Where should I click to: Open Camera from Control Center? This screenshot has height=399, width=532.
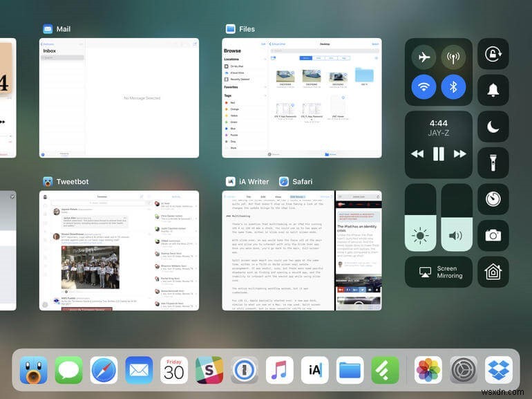[x=493, y=235]
